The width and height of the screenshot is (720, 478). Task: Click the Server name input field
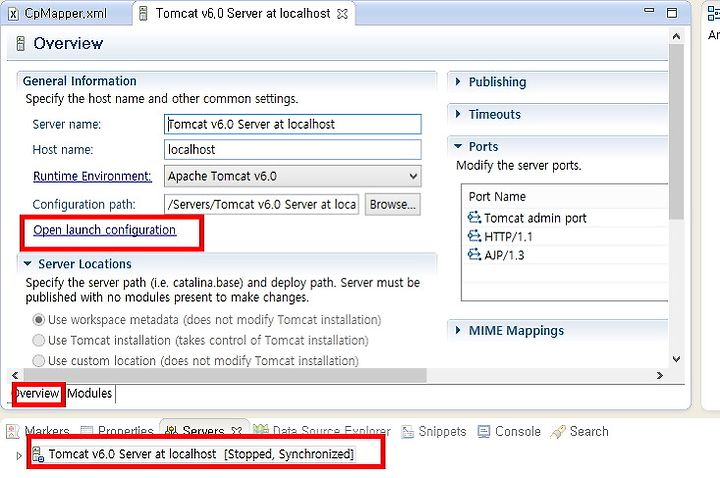pyautogui.click(x=292, y=124)
